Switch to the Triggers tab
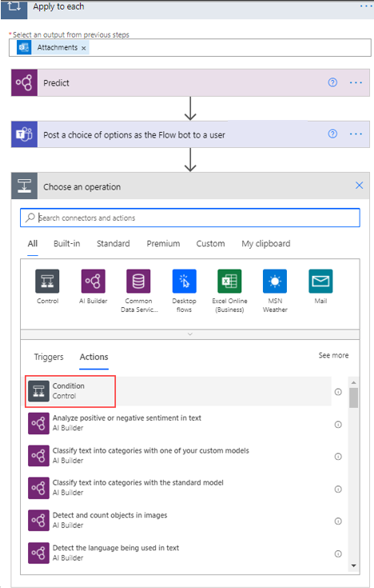The height and width of the screenshot is (588, 374). [49, 357]
